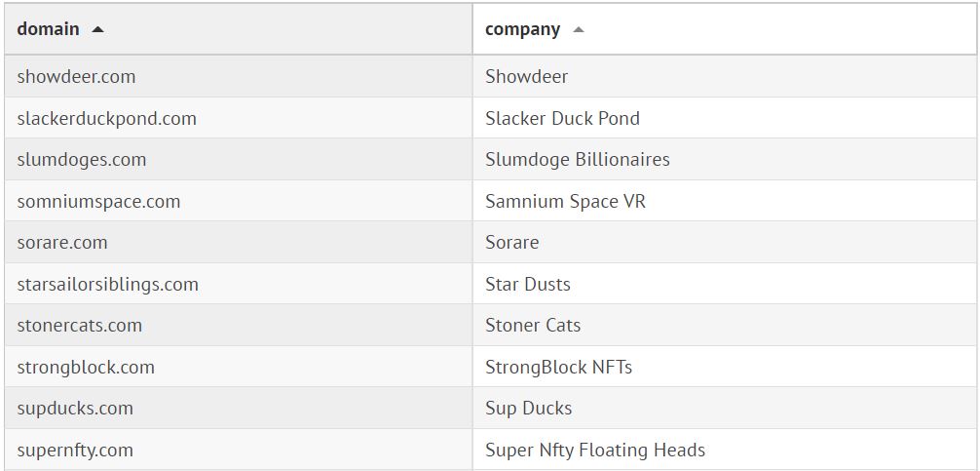980x471 pixels.
Task: Click the Star Dusts company cell
Action: (527, 284)
